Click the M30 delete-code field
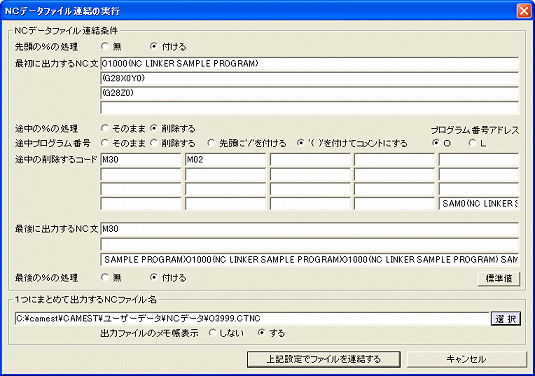The image size is (535, 376). click(141, 160)
